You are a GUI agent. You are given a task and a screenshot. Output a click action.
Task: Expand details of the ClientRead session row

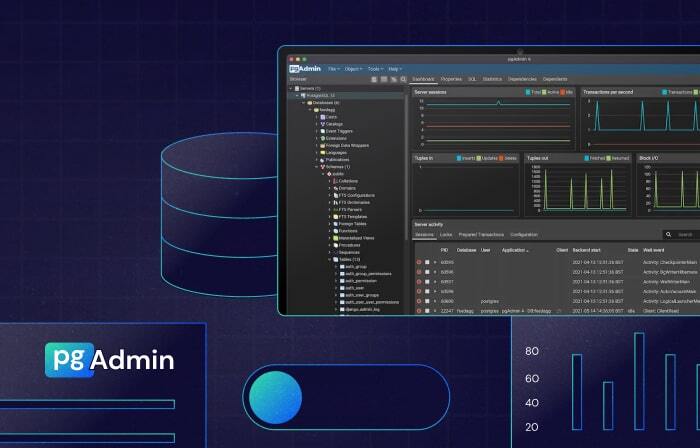(435, 311)
